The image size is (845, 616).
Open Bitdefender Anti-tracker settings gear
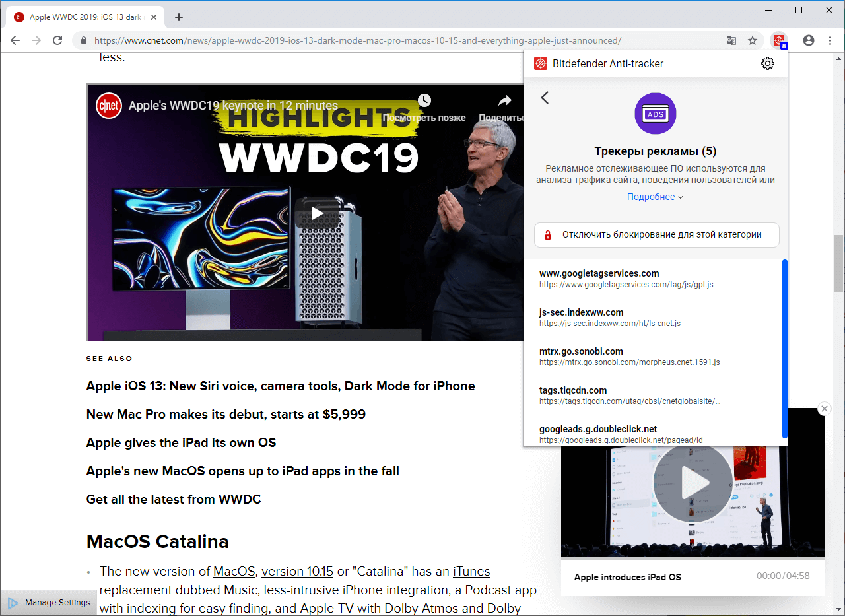tap(767, 63)
